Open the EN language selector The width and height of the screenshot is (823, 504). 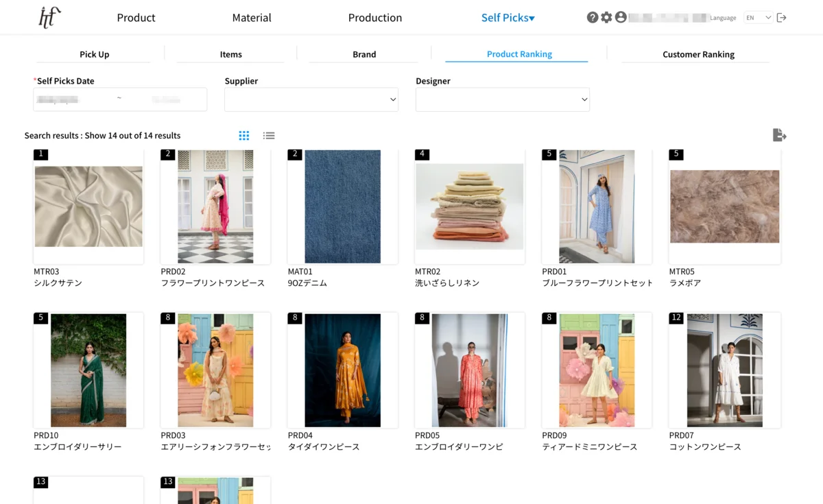pyautogui.click(x=759, y=18)
